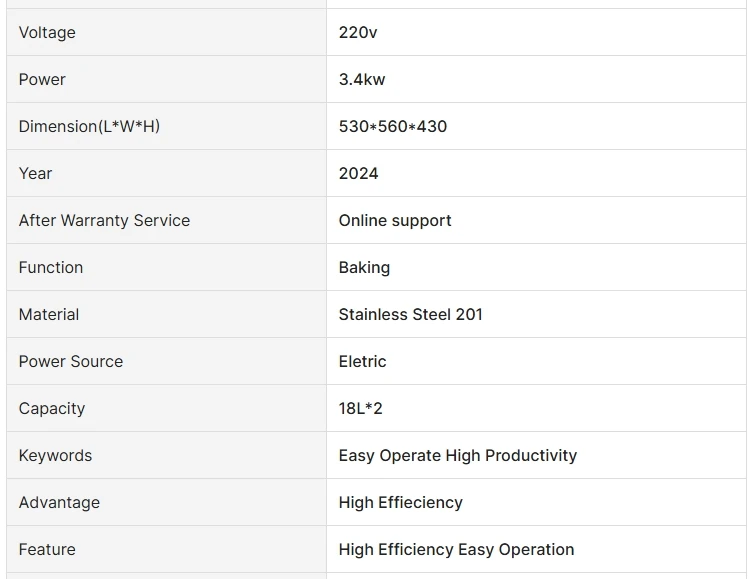752x579 pixels.
Task: Click the Dimension(L*W*H) label
Action: coord(89,127)
